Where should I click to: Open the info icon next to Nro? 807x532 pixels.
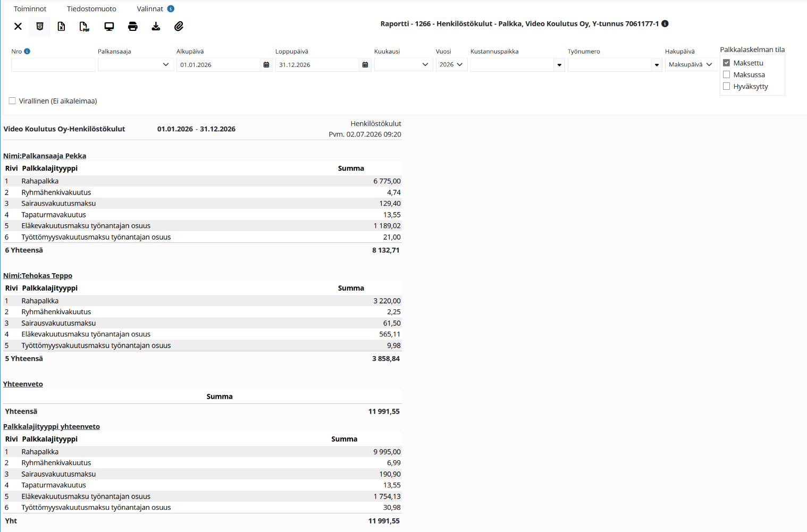(27, 51)
